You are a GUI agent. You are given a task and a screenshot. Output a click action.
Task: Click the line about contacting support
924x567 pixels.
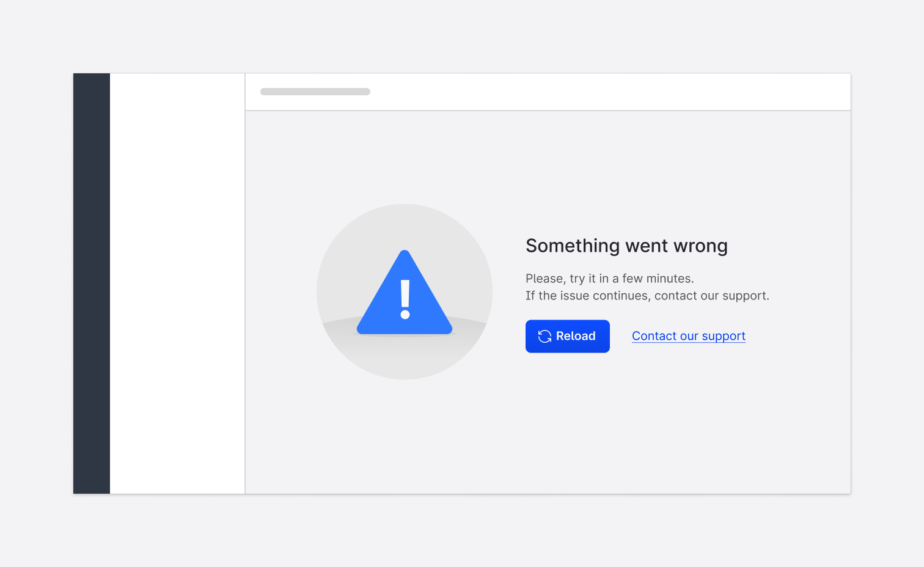click(x=647, y=295)
